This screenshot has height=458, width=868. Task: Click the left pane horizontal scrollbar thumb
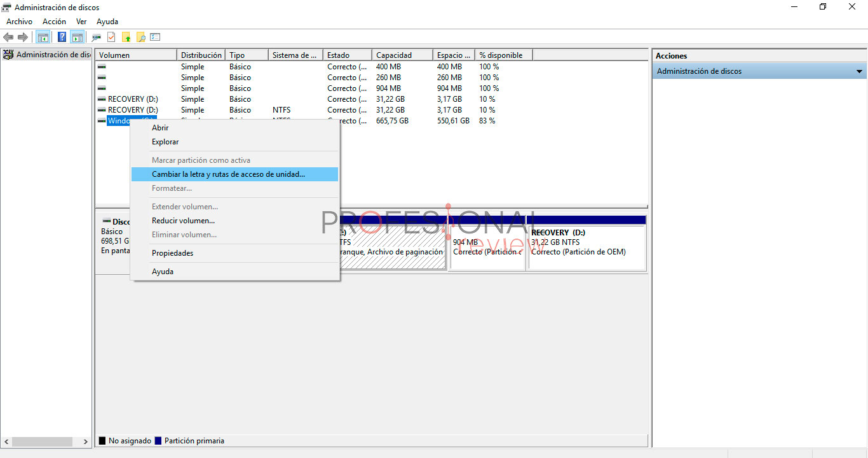coord(43,441)
